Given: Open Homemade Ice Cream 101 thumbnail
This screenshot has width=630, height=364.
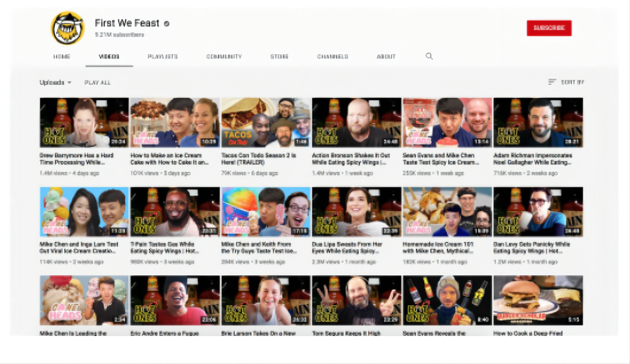Looking at the screenshot, I should pos(447,212).
